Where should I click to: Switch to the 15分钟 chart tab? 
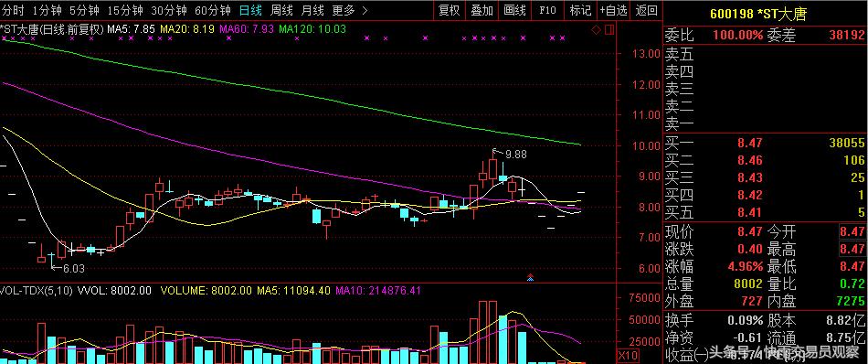tap(125, 10)
